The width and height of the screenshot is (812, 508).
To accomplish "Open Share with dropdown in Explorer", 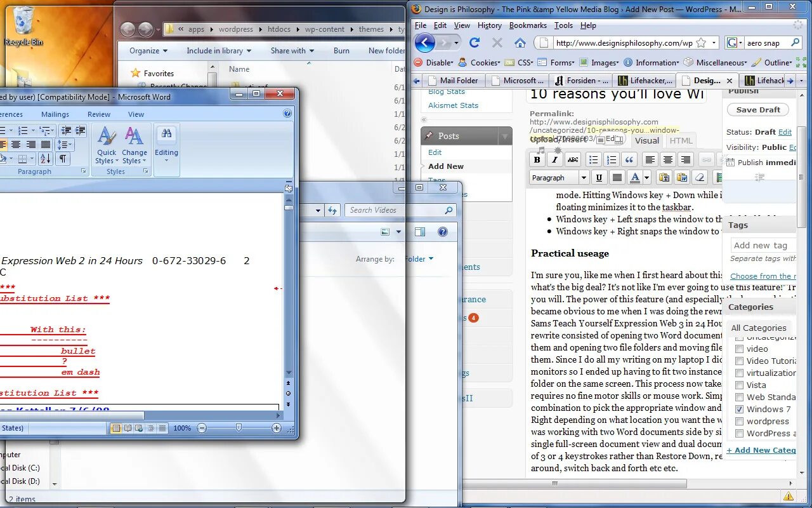I will [292, 51].
